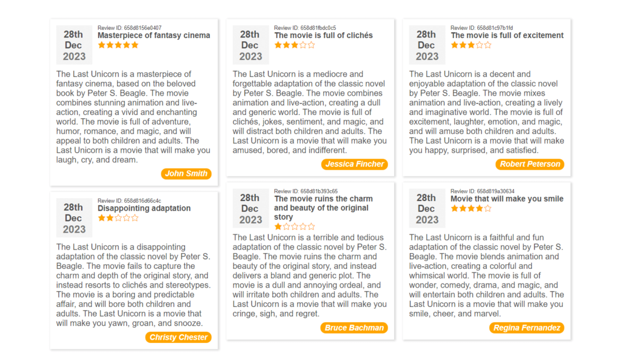Click the 28th Dec 2023 date on John Smith's review
The width and height of the screenshot is (621, 364).
click(74, 44)
